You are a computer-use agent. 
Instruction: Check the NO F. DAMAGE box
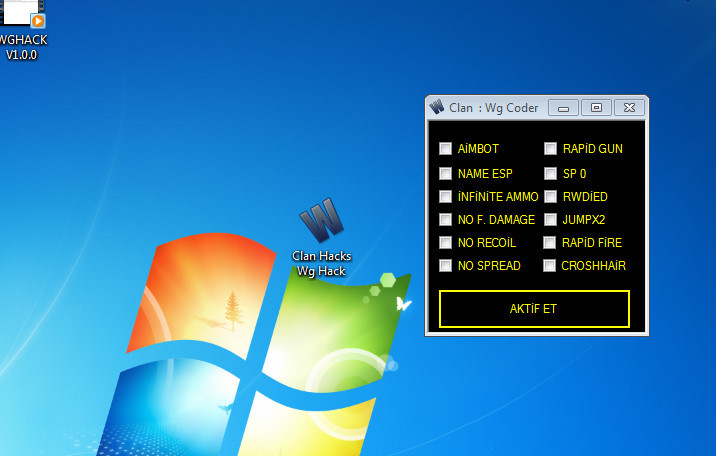point(445,220)
